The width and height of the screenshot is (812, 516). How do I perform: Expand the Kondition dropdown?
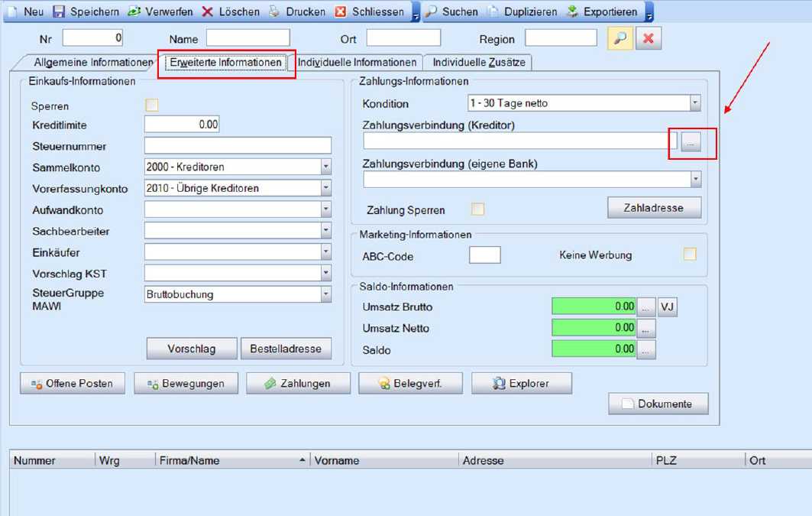point(694,103)
